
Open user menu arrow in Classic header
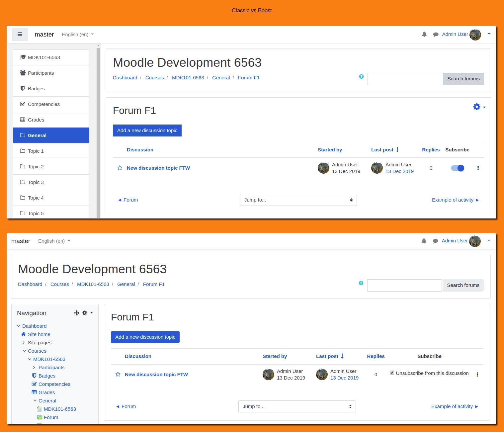[489, 240]
